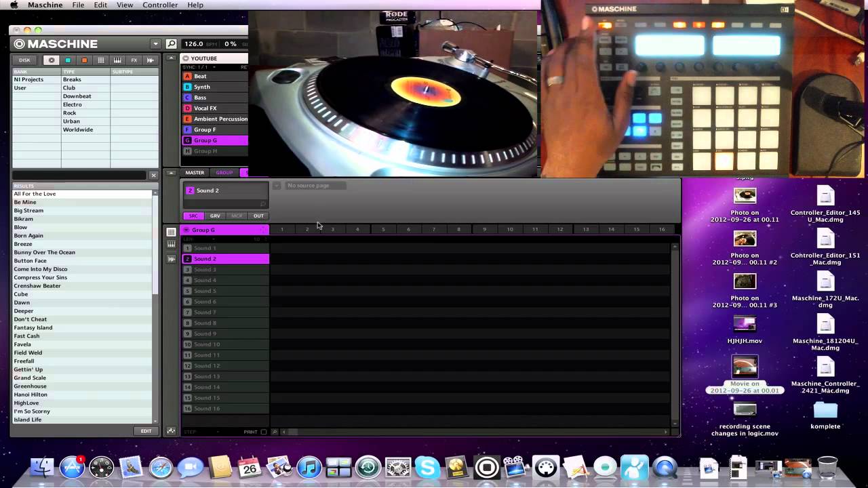Select the cyan Groups browser filter

(x=68, y=60)
